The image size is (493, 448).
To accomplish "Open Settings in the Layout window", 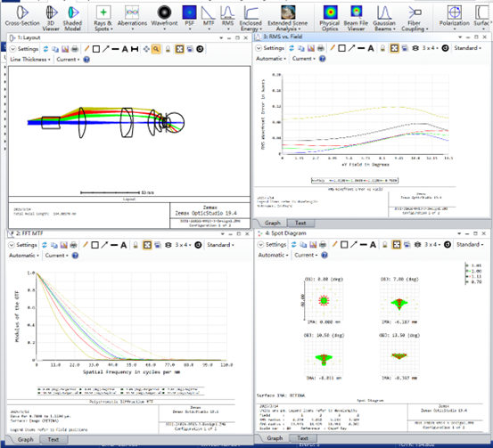I will click(25, 49).
